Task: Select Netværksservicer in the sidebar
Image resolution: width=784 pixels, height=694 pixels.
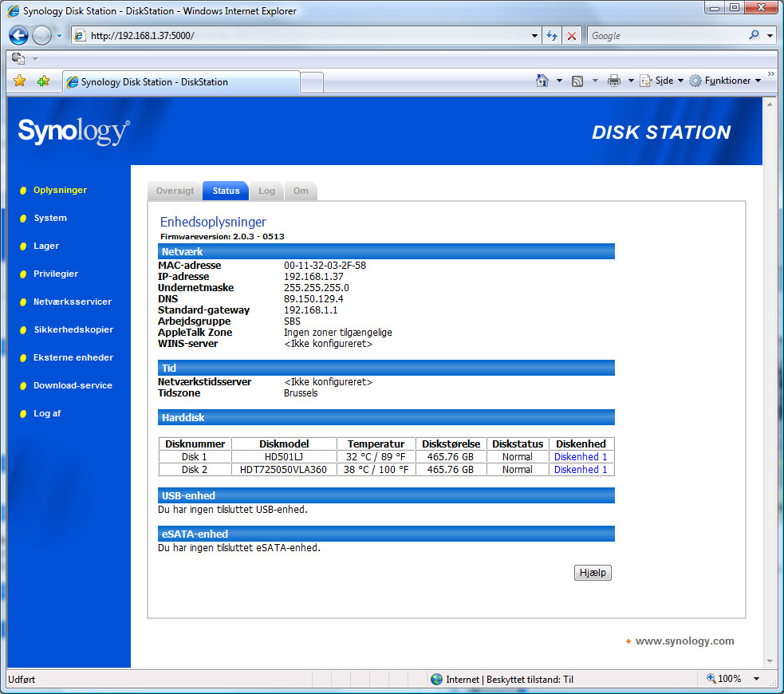Action: point(73,302)
